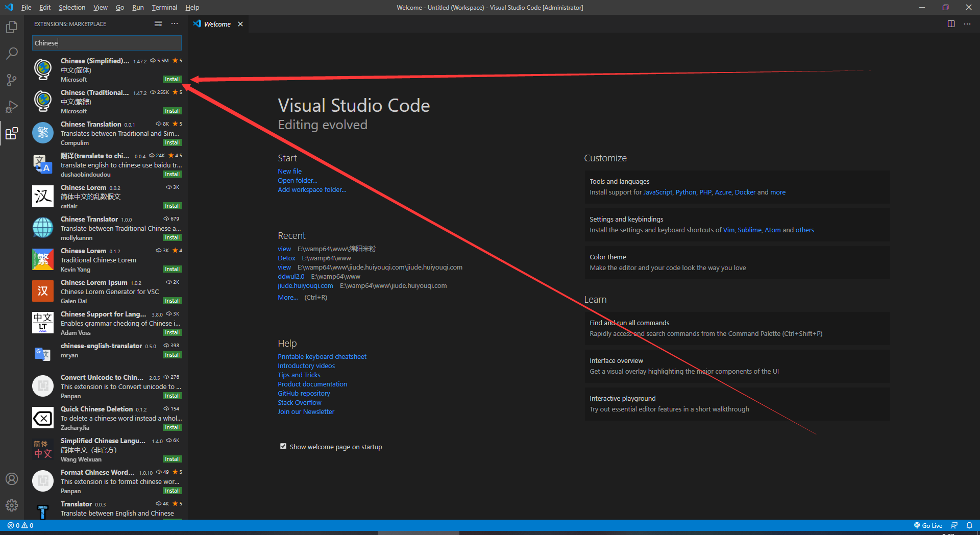
Task: Open the Accounts menu icon
Action: tap(12, 479)
